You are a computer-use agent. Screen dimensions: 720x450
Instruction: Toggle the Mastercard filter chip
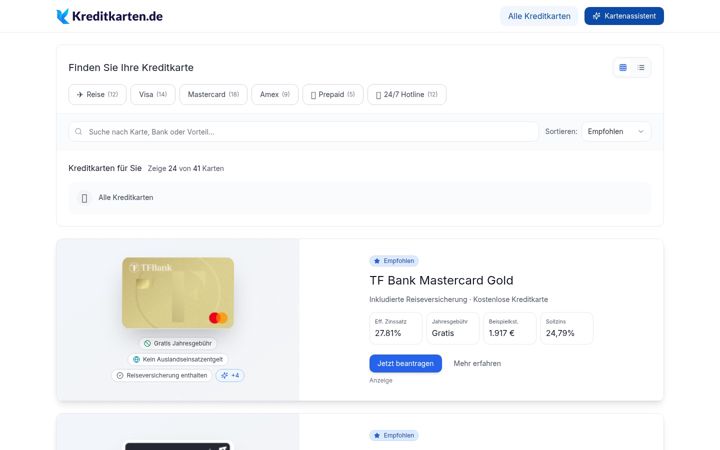[214, 95]
